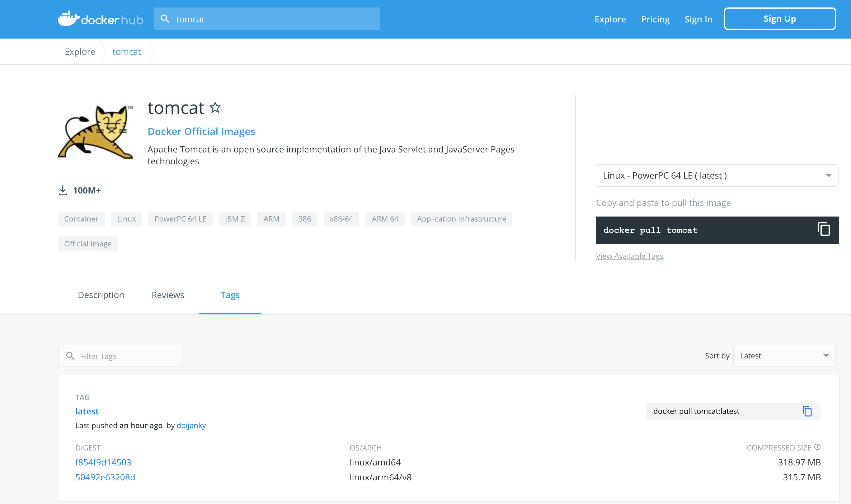Screen dimensions: 851x504
Task: Click the IBM Z chip
Action: [235, 219]
